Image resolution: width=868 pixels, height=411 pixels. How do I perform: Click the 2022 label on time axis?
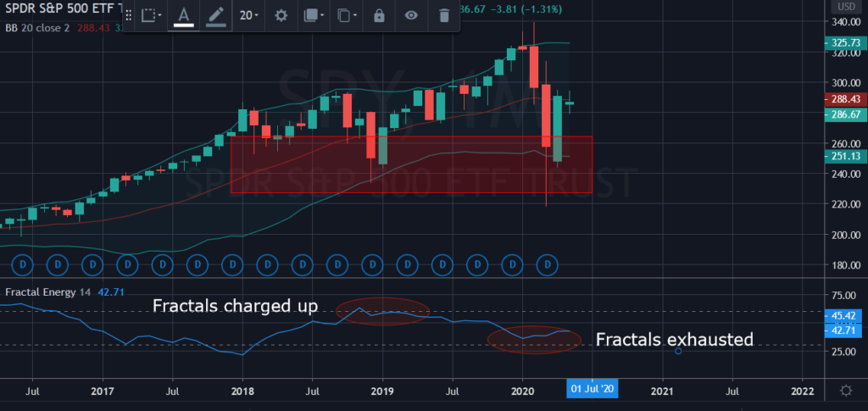click(x=803, y=392)
